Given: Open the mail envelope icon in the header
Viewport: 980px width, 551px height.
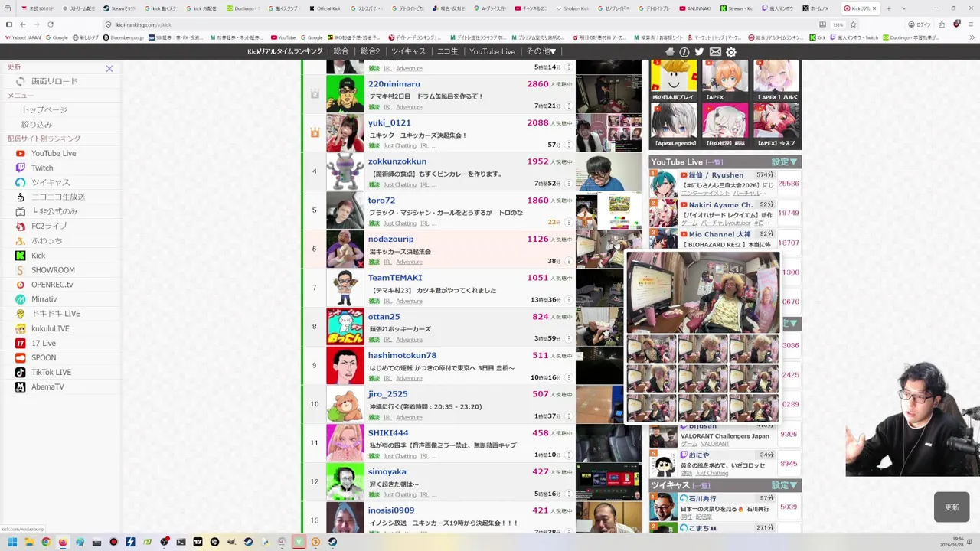Looking at the screenshot, I should [x=715, y=51].
